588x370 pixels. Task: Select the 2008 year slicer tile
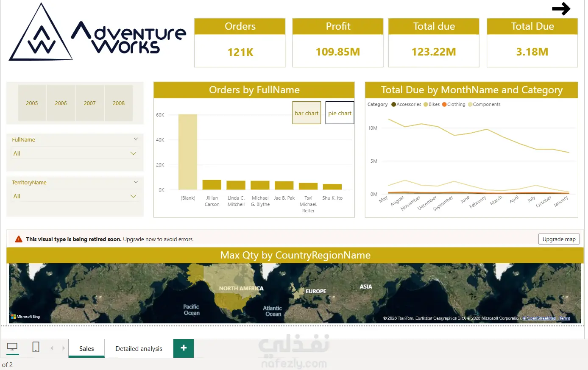pyautogui.click(x=119, y=103)
